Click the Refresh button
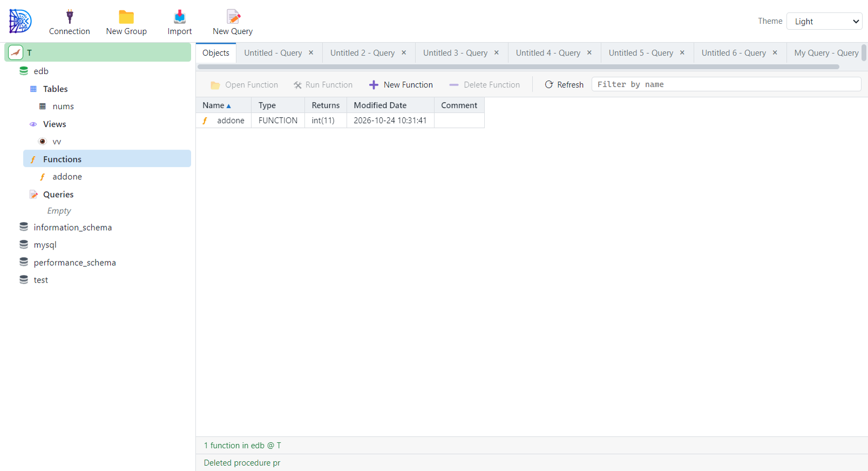This screenshot has width=868, height=471. 564,85
